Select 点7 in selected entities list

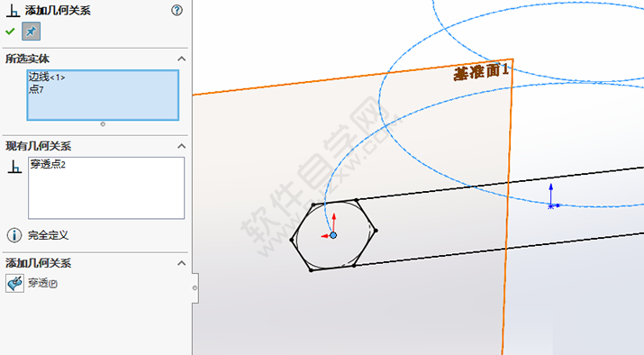click(36, 88)
